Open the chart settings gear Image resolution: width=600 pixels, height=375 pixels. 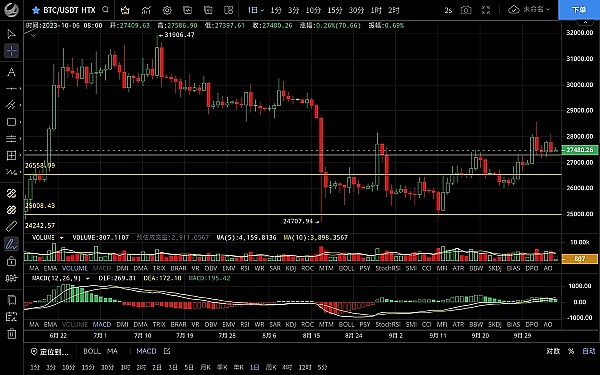167,10
